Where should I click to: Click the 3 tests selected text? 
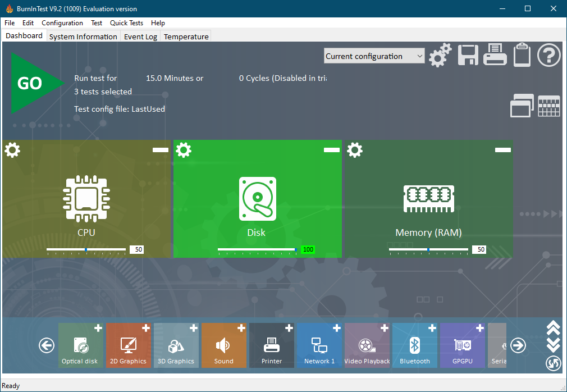coord(103,92)
